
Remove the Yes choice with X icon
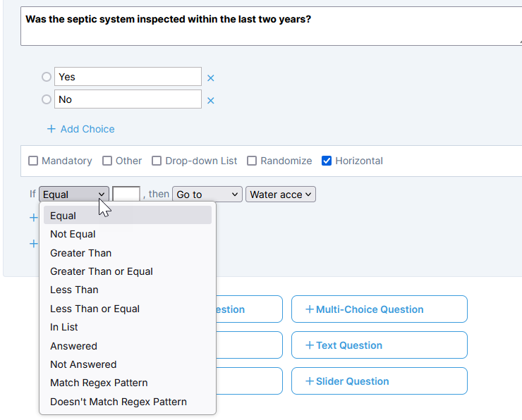(x=211, y=78)
